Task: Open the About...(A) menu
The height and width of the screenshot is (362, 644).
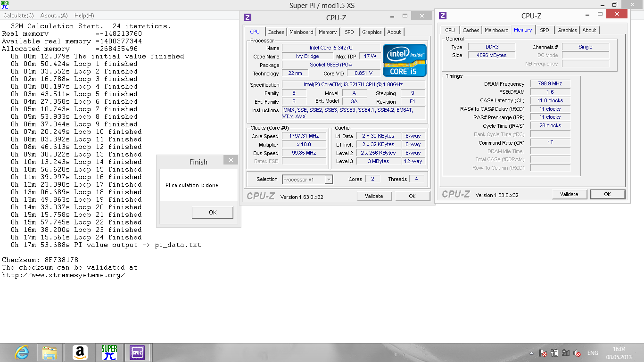Action: (x=54, y=16)
